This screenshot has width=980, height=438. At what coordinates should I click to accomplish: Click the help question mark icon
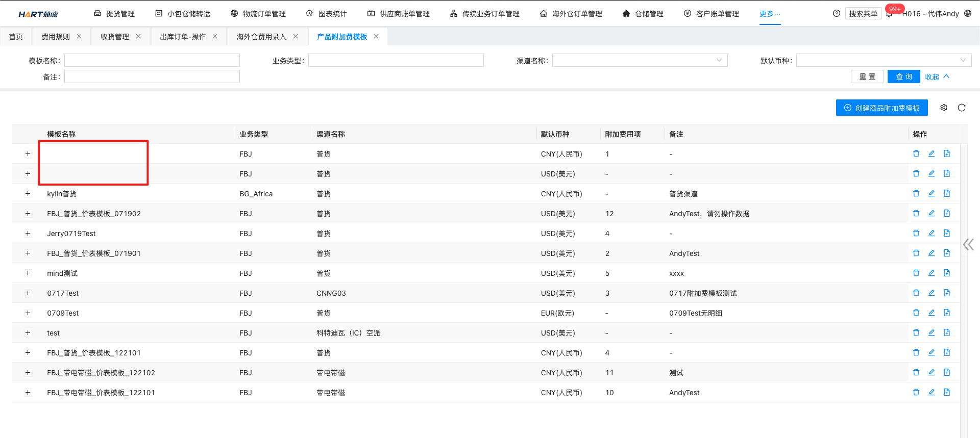[x=836, y=14]
